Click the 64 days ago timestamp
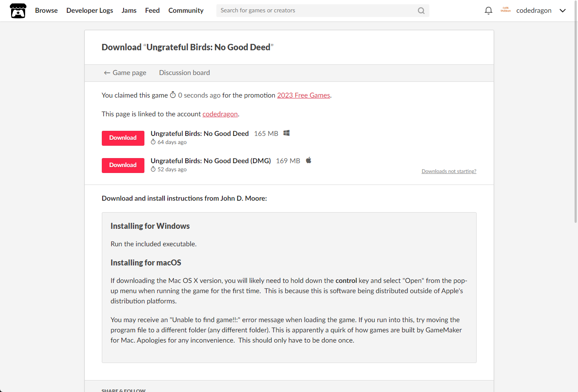 tap(172, 142)
